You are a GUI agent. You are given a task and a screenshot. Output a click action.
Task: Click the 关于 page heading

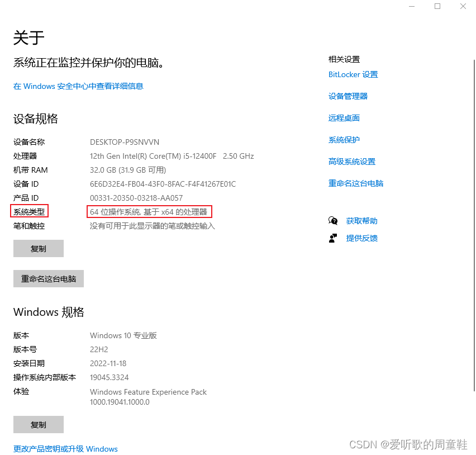coord(29,38)
